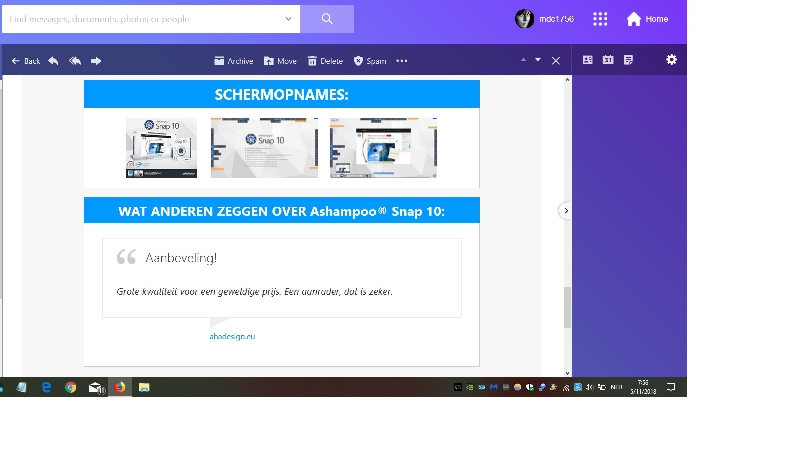The height and width of the screenshot is (450, 800).
Task: Open the More actions three-dot menu
Action: coord(402,61)
